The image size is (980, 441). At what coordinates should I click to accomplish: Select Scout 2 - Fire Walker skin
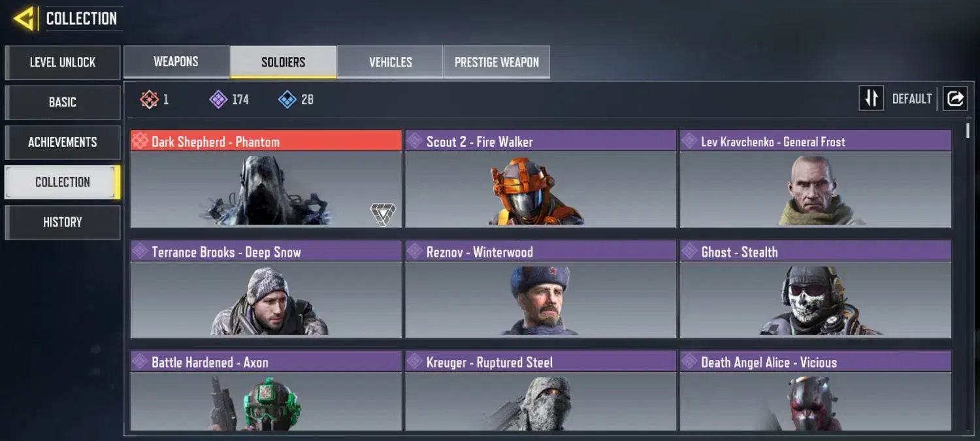pos(540,179)
